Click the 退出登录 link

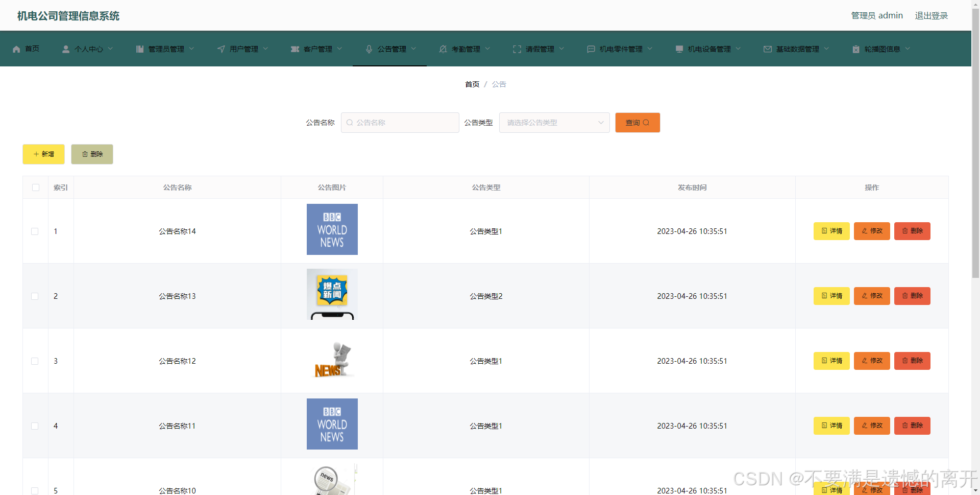point(931,16)
